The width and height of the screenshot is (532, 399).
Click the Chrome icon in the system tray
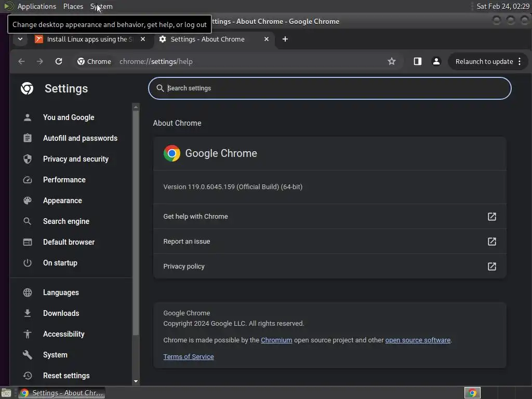[x=472, y=393]
